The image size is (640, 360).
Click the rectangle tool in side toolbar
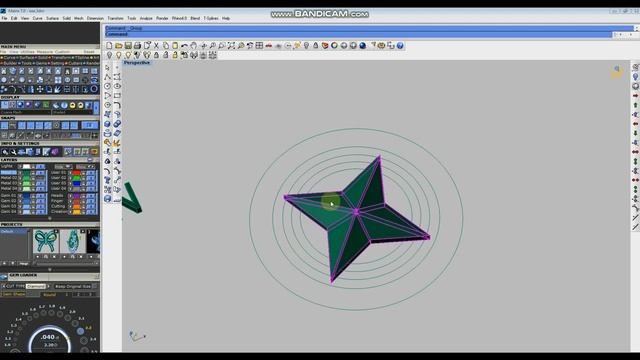[x=117, y=96]
